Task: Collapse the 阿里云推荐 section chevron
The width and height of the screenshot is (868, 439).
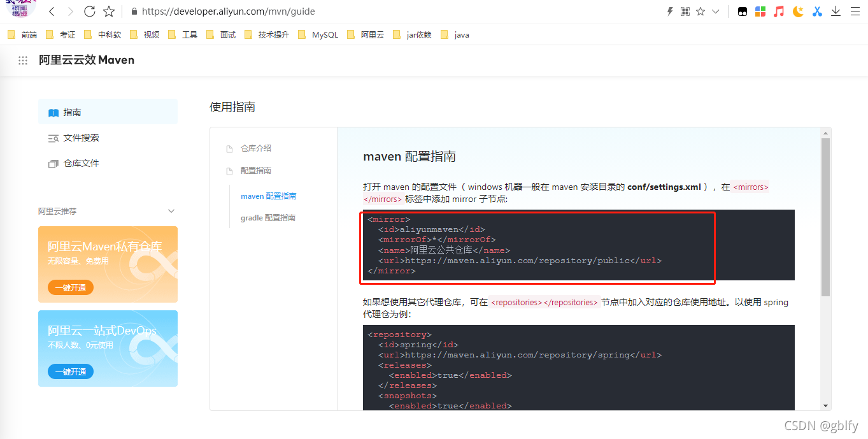Action: (171, 211)
